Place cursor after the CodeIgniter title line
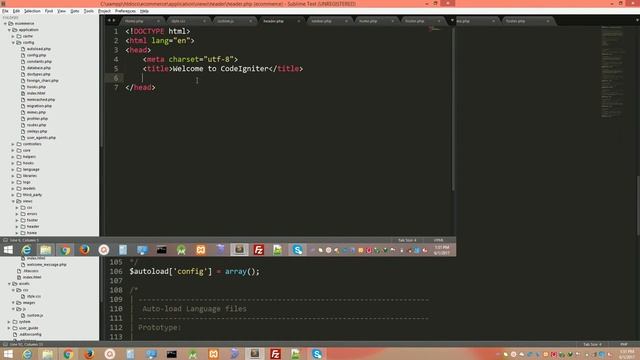 (303, 69)
